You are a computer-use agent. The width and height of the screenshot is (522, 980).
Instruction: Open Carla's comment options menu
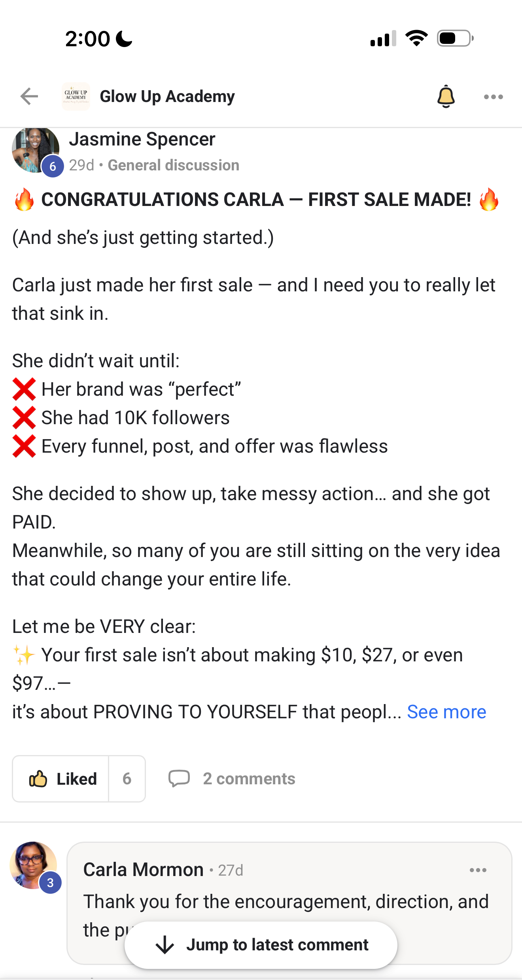click(478, 870)
